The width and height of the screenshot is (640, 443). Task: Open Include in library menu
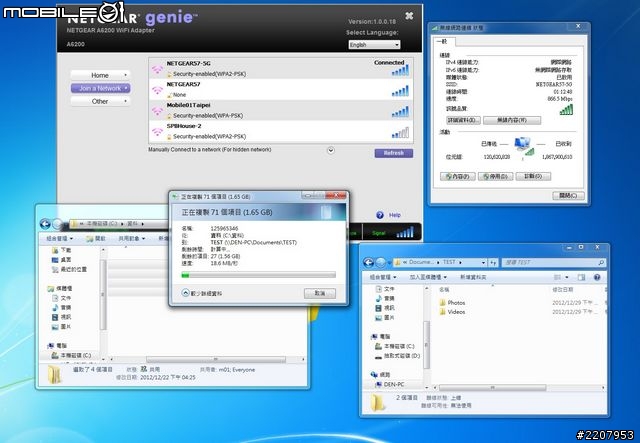point(428,277)
